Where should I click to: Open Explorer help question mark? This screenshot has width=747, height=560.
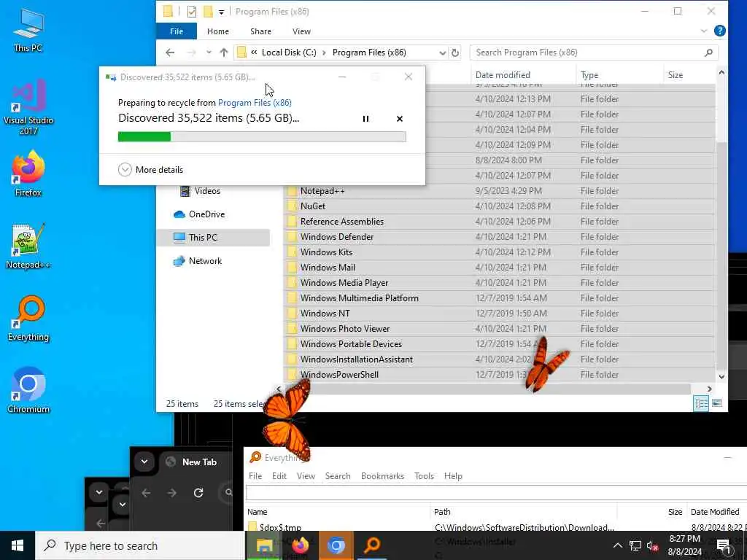(x=720, y=31)
